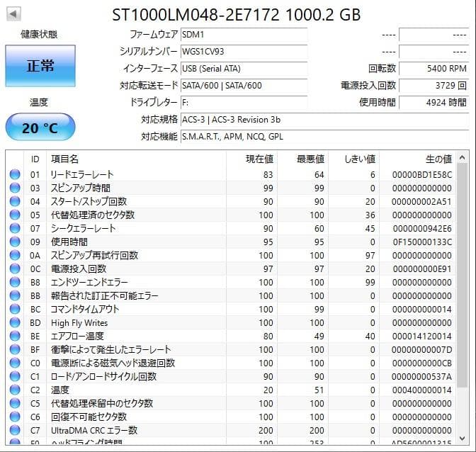Click the 電源投入回数 field 3729 回
The height and width of the screenshot is (452, 476).
[x=433, y=86]
